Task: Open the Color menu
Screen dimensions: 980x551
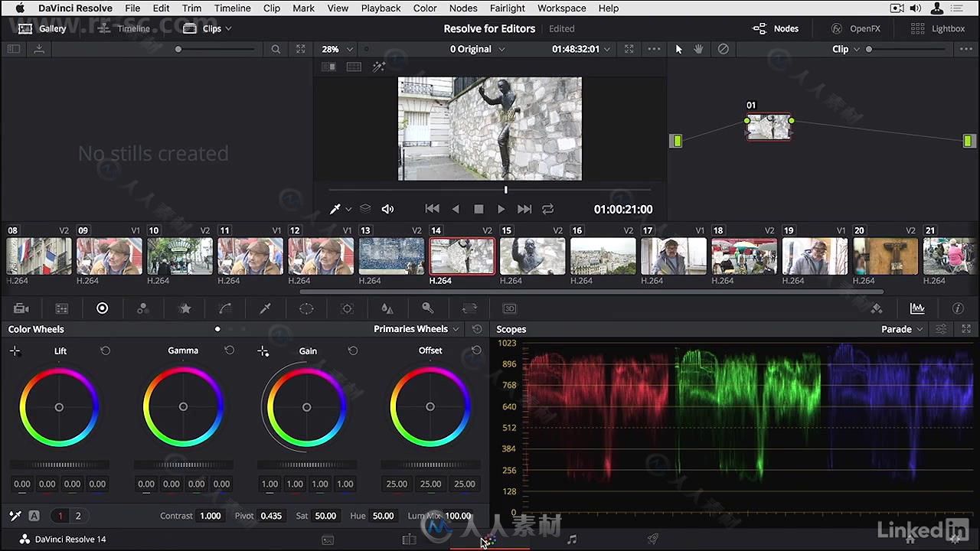Action: (x=425, y=8)
